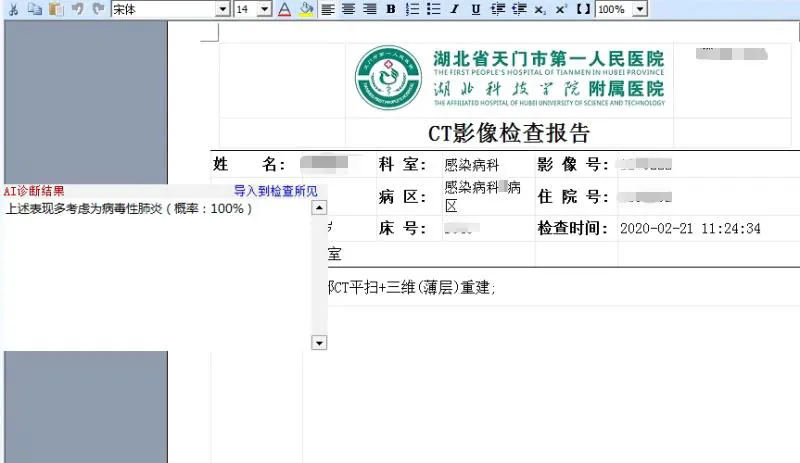Toggle underline formatting
Image resolution: width=800 pixels, height=463 pixels.
[x=475, y=9]
